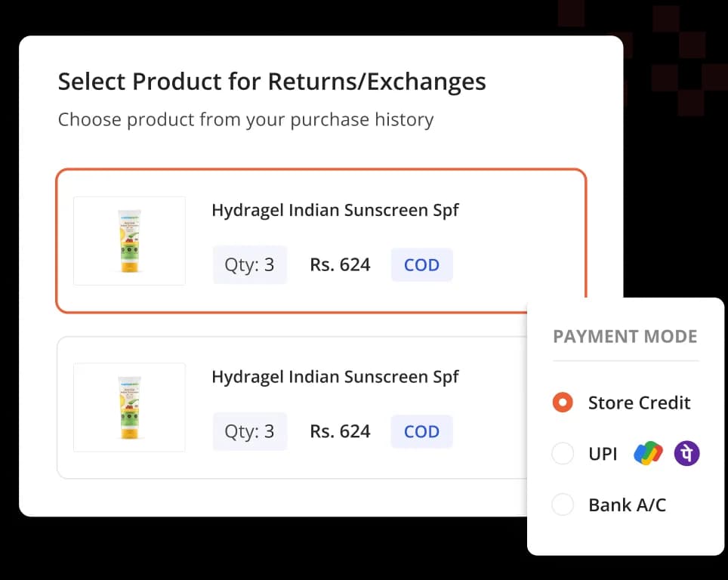
Task: Click Qty: 3 on the highlighted product
Action: (x=250, y=264)
